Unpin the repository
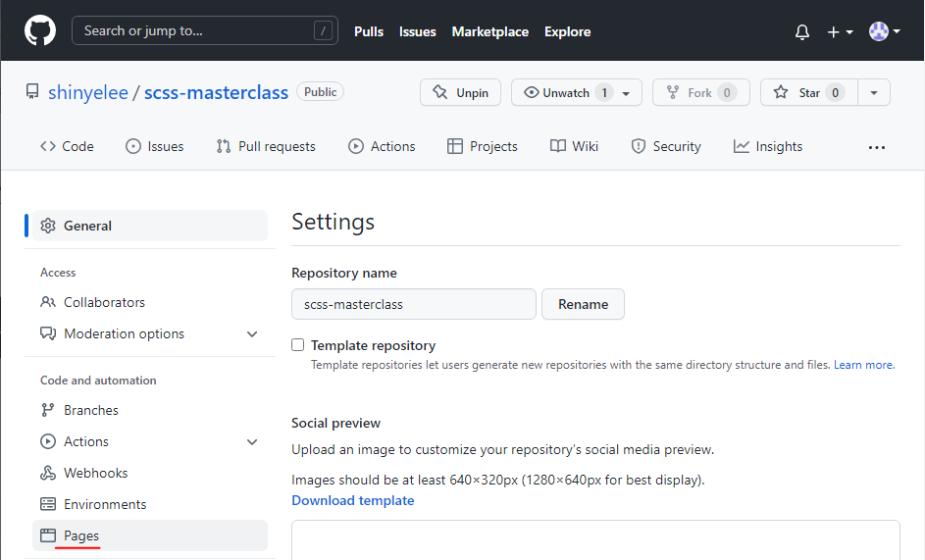Viewport: 925px width, 560px height. click(460, 92)
